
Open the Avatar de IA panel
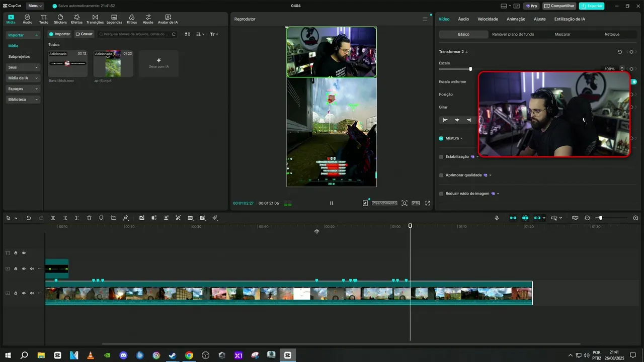(168, 19)
